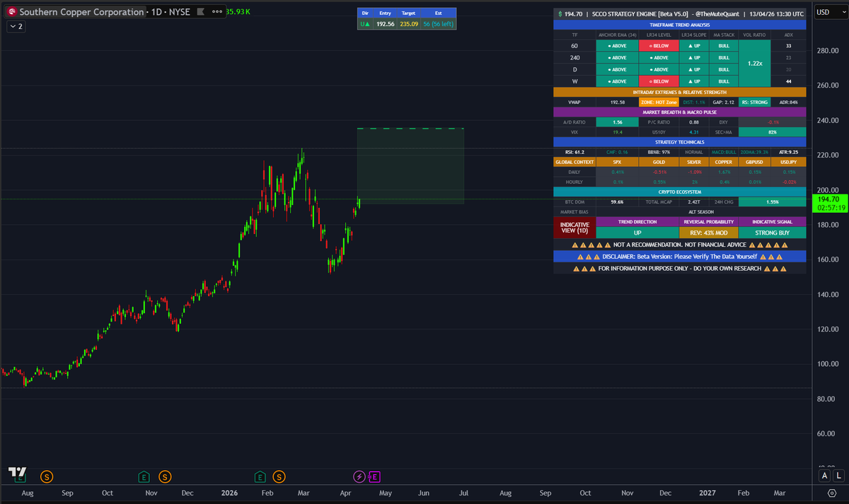Click the 2027 label on time axis

tap(707, 493)
